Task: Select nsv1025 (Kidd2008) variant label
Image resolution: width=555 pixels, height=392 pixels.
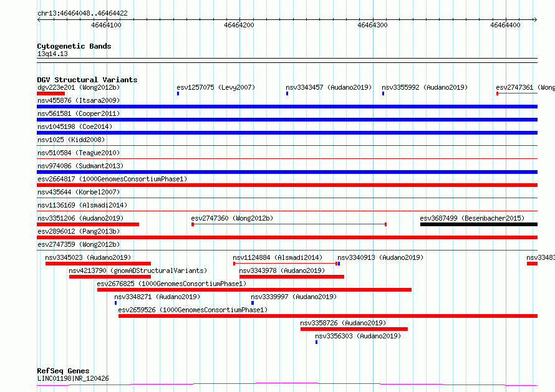Action: pyautogui.click(x=71, y=140)
